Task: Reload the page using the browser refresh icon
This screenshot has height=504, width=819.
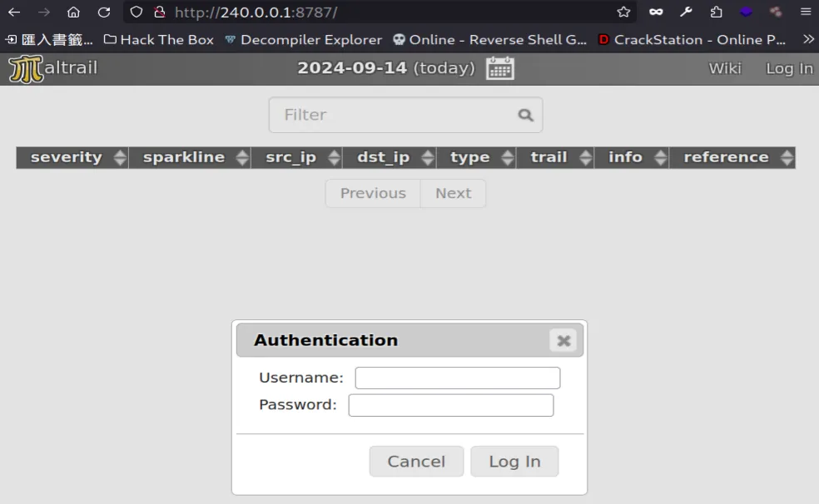Action: (104, 12)
